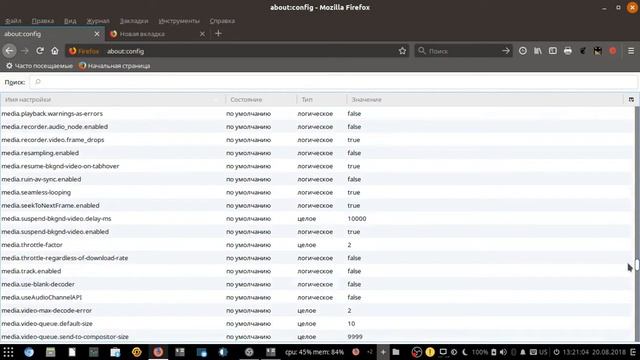
Task: Open a new tab with plus button
Action: [218, 33]
